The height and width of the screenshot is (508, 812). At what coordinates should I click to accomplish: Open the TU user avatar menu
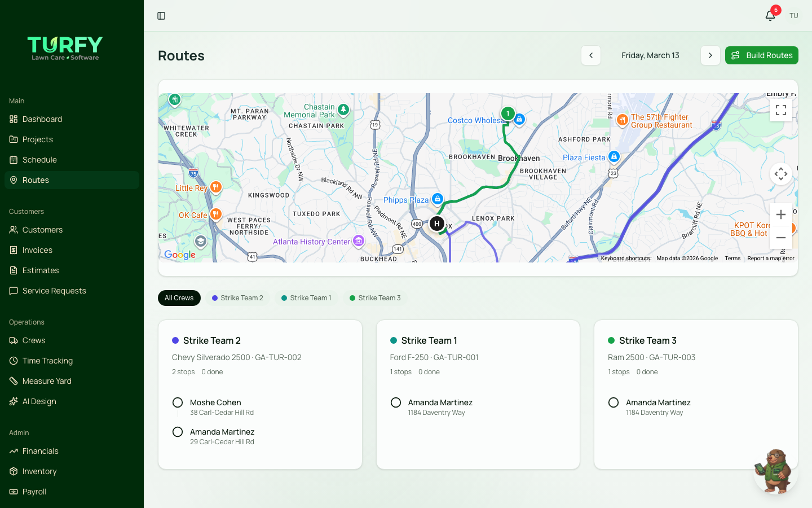click(x=794, y=16)
